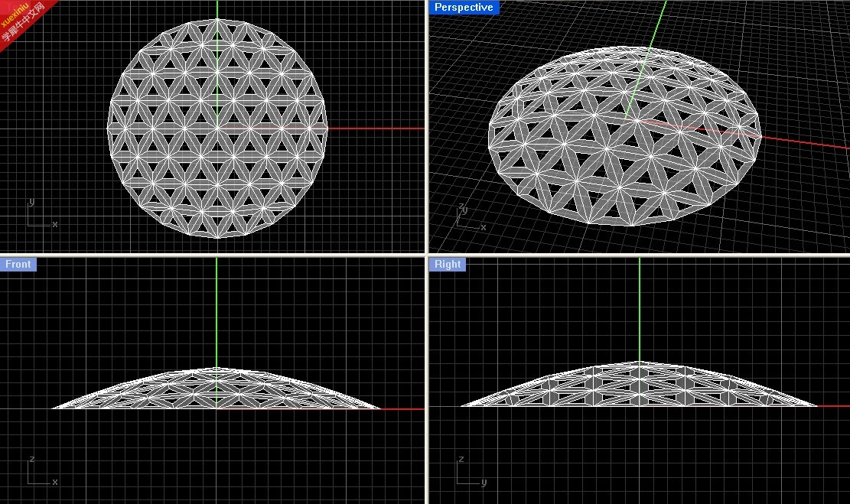
Task: Activate the Front viewport title label
Action: click(x=18, y=264)
